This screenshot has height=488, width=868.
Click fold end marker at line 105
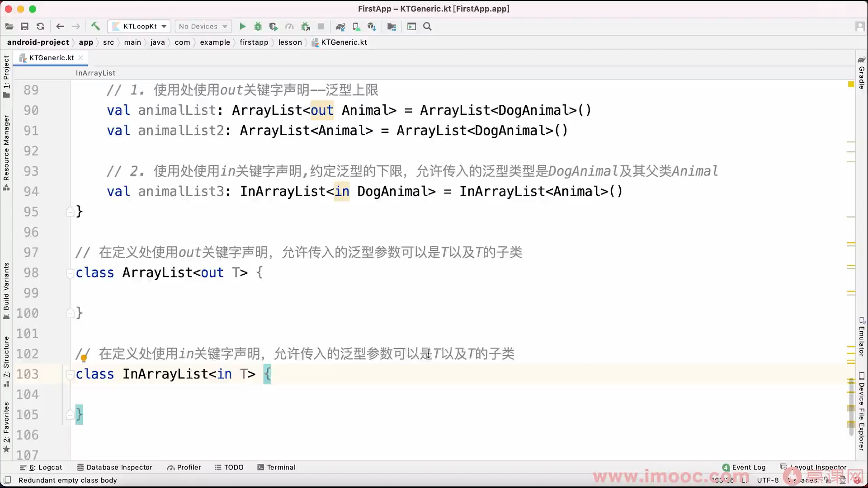[70, 414]
